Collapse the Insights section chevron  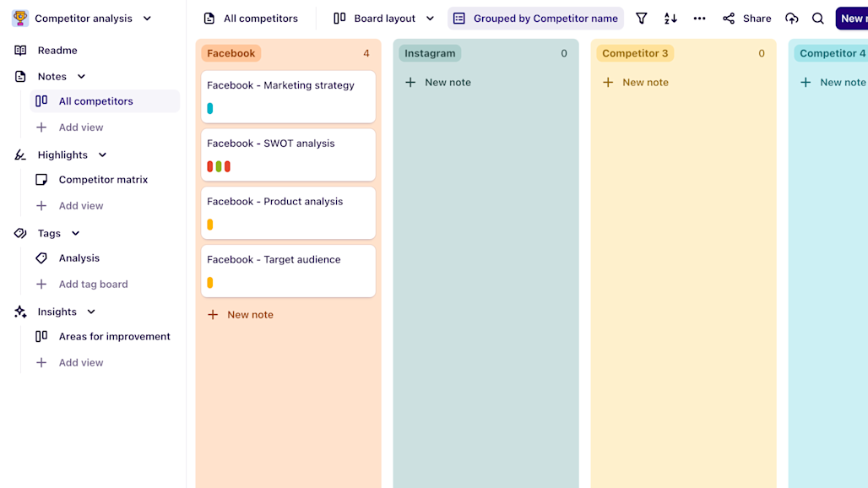point(91,312)
